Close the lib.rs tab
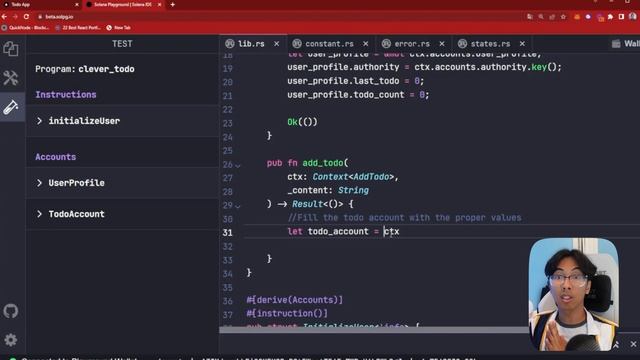640x360 pixels. 277,44
